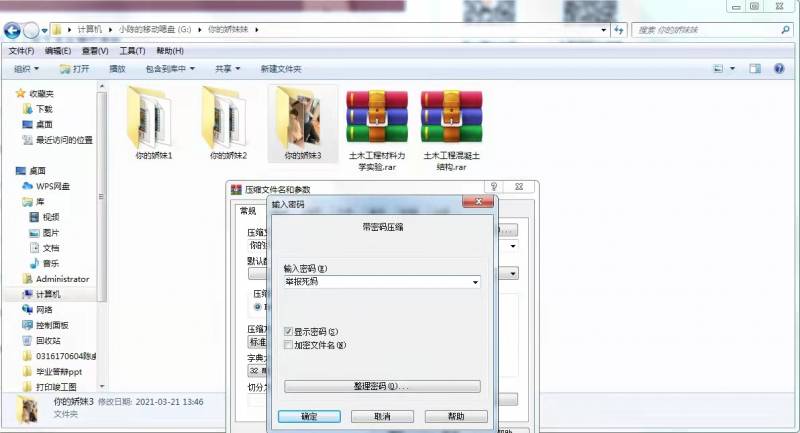Switch to the 常规 tab
Viewport: 800px width, 433px height.
[x=247, y=210]
